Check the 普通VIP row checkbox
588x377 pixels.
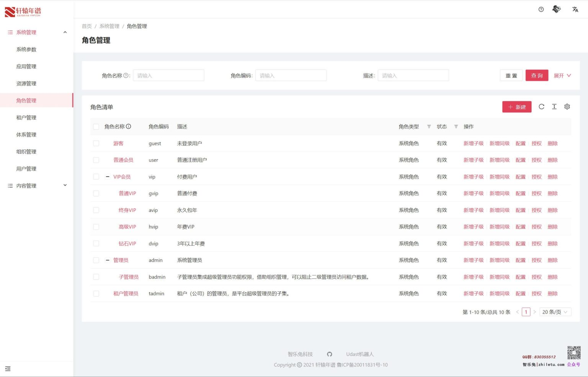point(96,193)
